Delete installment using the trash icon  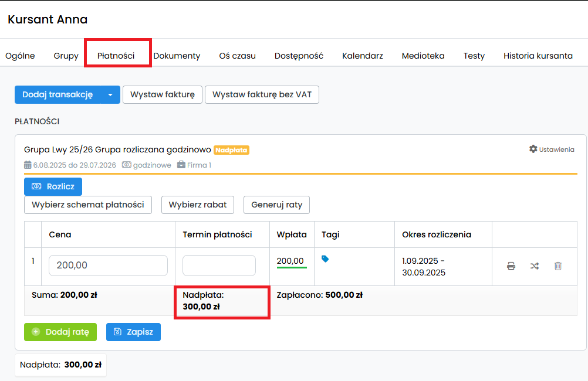pos(558,266)
